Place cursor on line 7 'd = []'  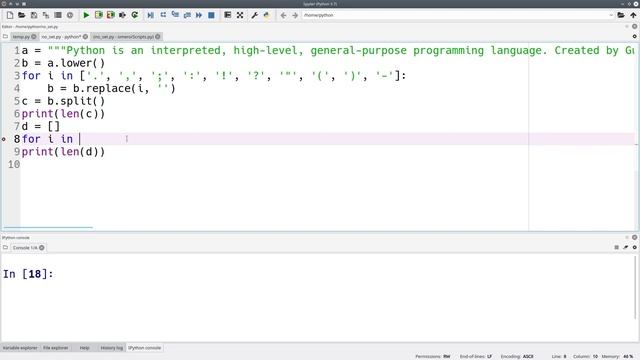click(x=41, y=127)
